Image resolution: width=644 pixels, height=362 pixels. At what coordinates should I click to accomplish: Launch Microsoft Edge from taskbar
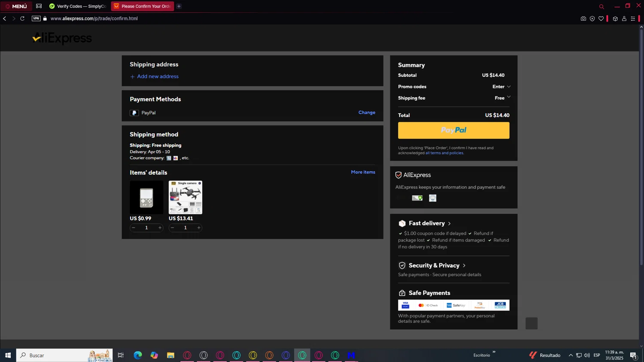(x=138, y=355)
